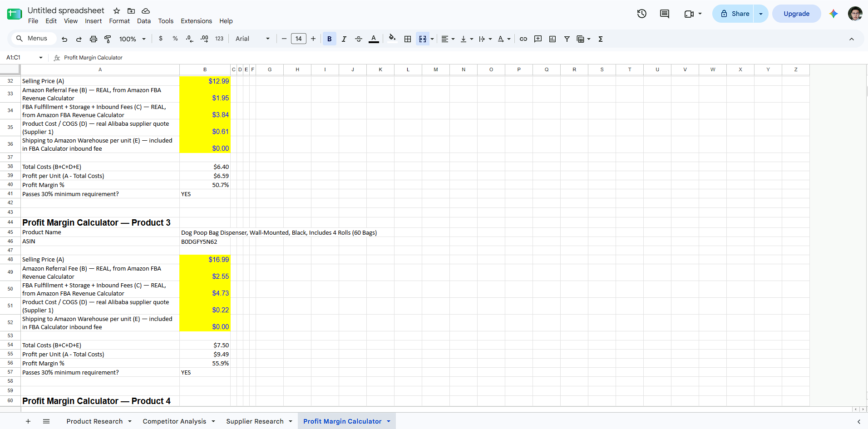Toggle strikethrough formatting
The width and height of the screenshot is (868, 429).
(x=359, y=39)
